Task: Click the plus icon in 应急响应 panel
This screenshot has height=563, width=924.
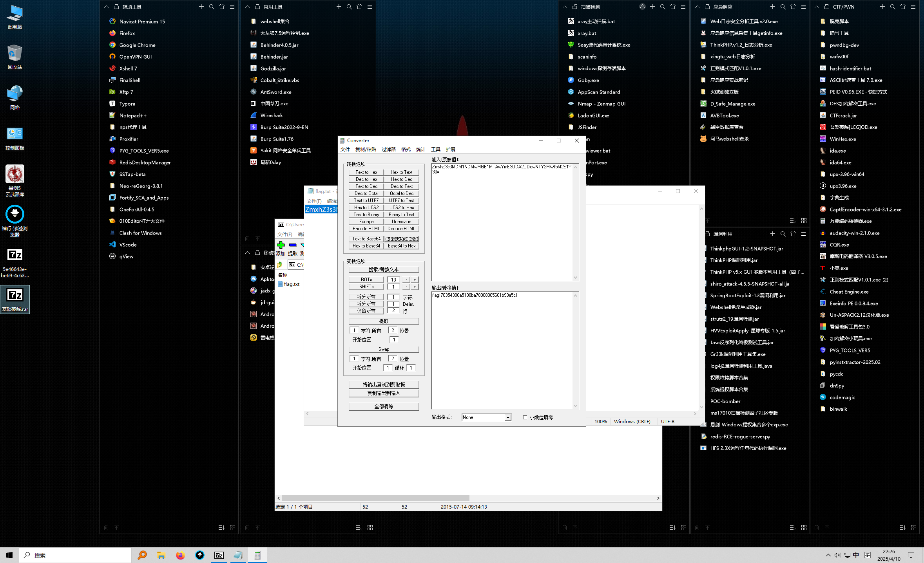Action: coord(772,7)
